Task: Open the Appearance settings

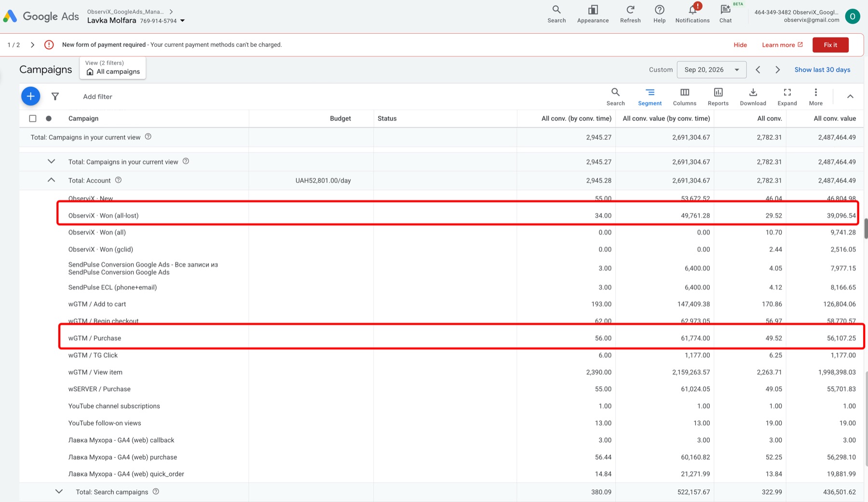Action: tap(593, 14)
